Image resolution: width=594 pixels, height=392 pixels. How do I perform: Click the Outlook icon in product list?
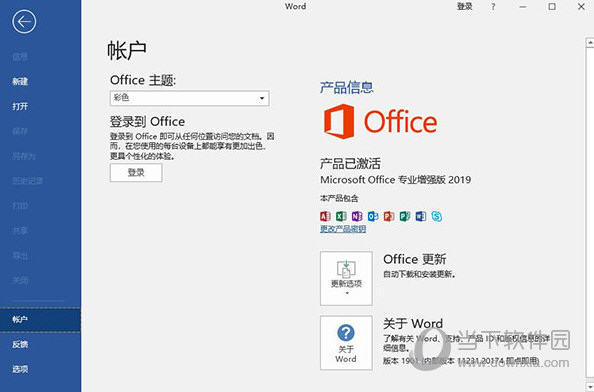(x=373, y=216)
